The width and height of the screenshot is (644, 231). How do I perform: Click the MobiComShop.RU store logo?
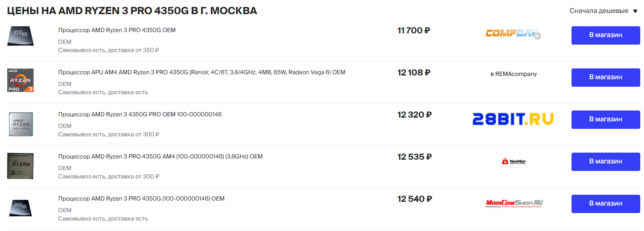pos(514,203)
